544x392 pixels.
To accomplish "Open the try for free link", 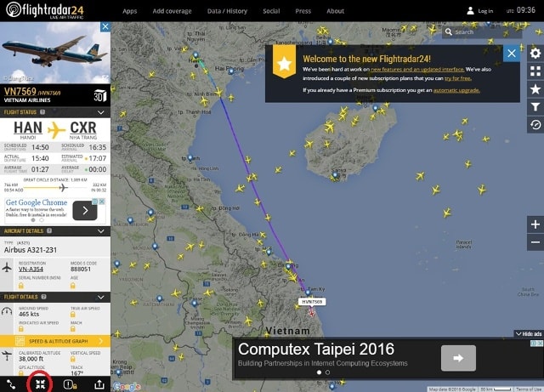I will (458, 78).
